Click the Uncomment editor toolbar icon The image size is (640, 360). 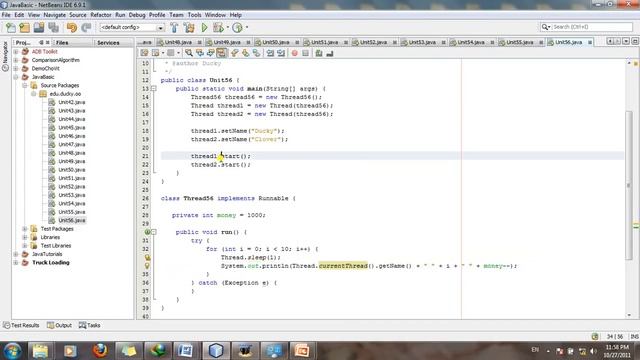click(x=330, y=53)
